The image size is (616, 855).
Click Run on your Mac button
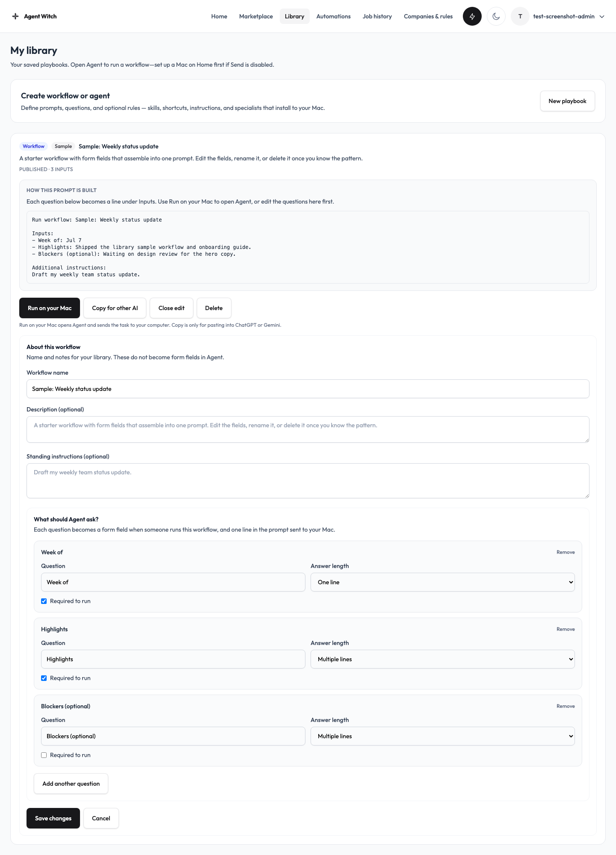[50, 308]
